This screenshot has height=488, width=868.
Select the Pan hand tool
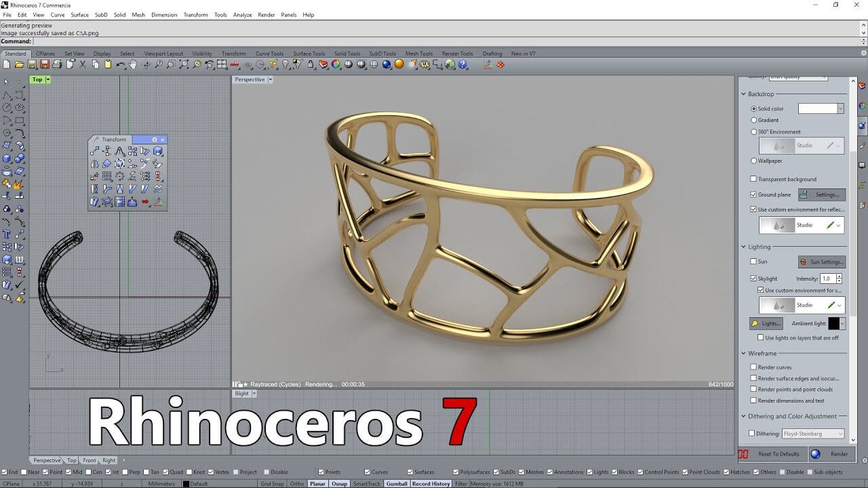133,64
